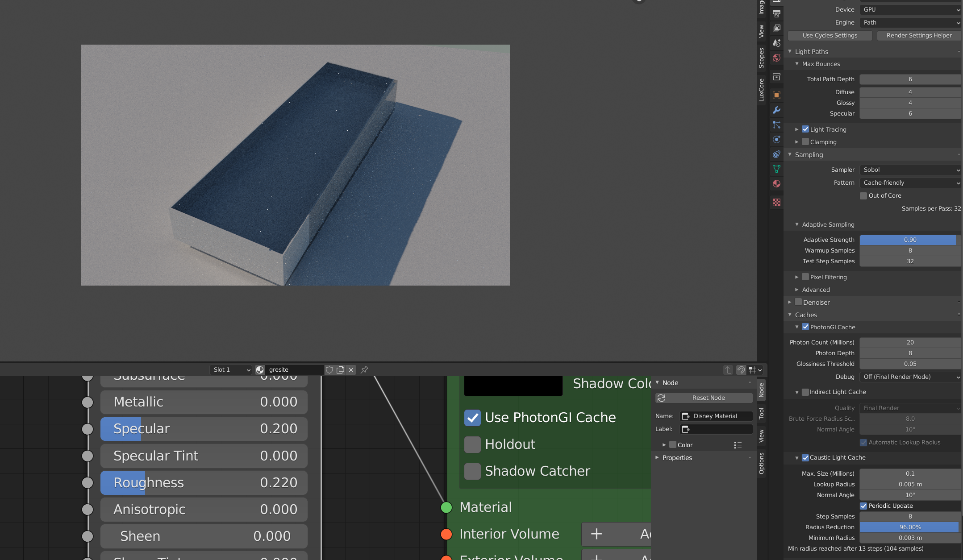Unlink the gresite material with the X icon
This screenshot has width=963, height=560.
click(x=351, y=370)
